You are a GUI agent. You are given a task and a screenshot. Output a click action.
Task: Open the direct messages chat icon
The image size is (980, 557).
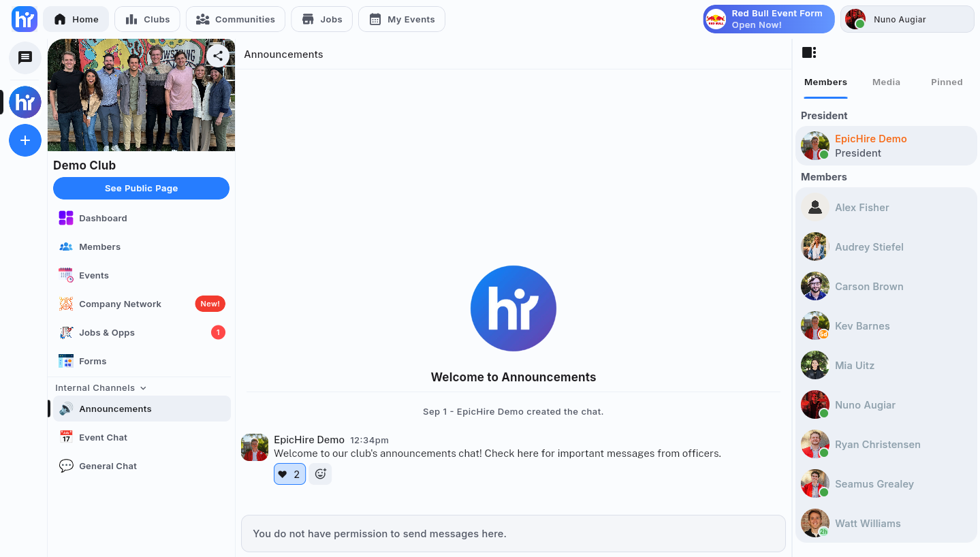25,57
